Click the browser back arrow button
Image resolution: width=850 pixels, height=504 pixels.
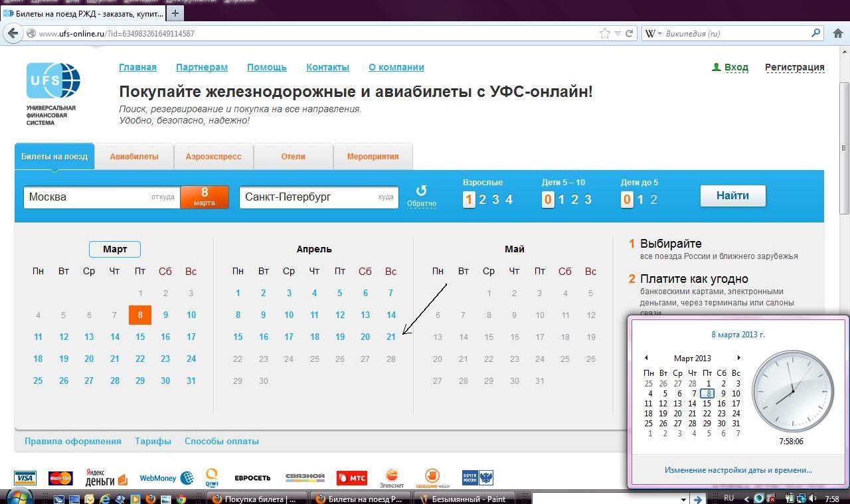coord(13,33)
